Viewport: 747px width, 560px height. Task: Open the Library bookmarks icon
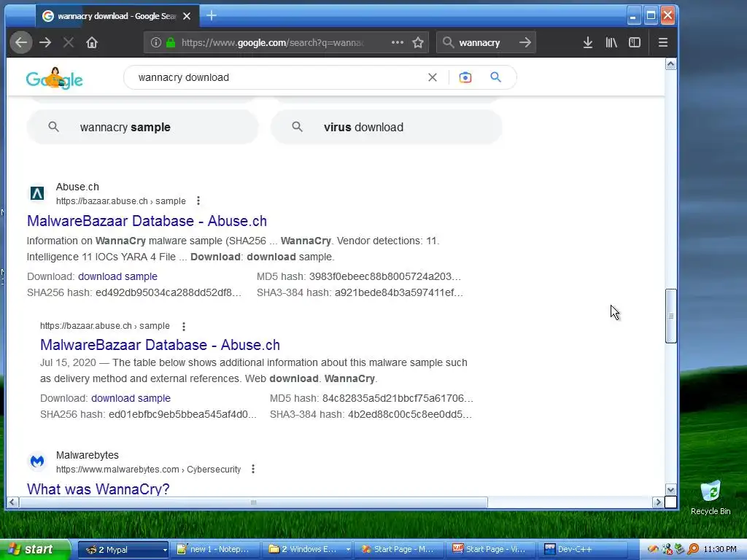coord(611,42)
